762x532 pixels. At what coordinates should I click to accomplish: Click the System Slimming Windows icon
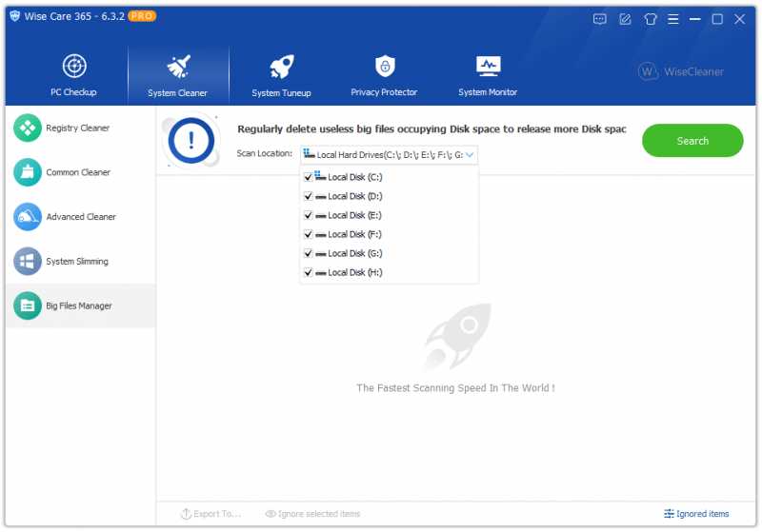[x=28, y=261]
